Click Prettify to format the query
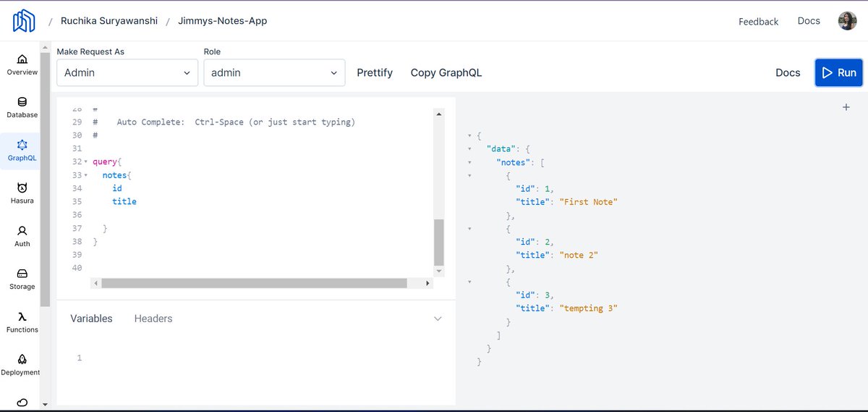The image size is (868, 412). coord(375,72)
